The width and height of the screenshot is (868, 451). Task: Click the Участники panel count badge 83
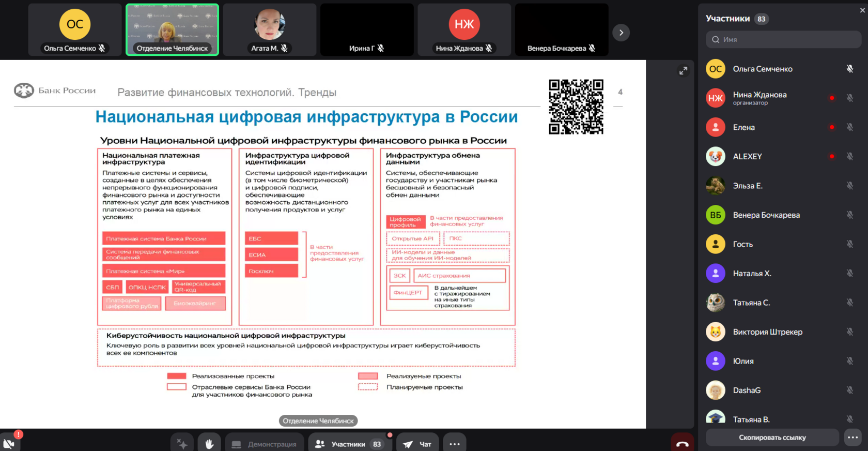click(761, 19)
